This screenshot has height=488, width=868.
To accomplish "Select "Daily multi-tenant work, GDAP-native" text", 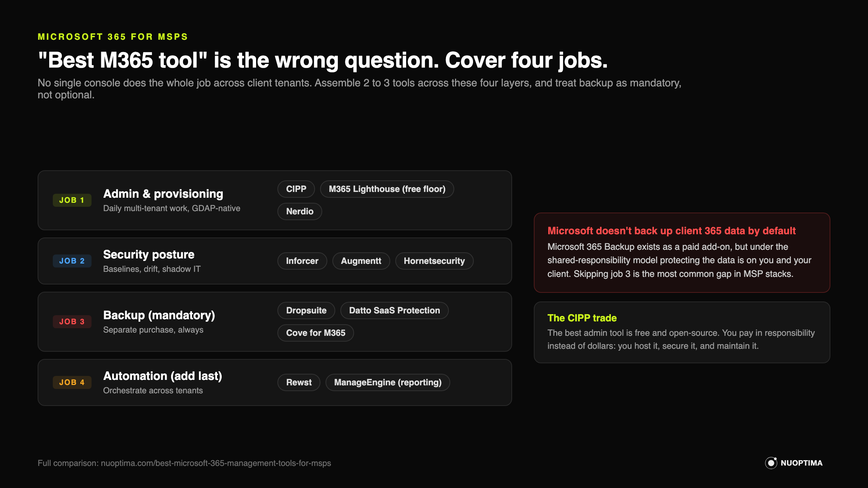I will pos(172,208).
